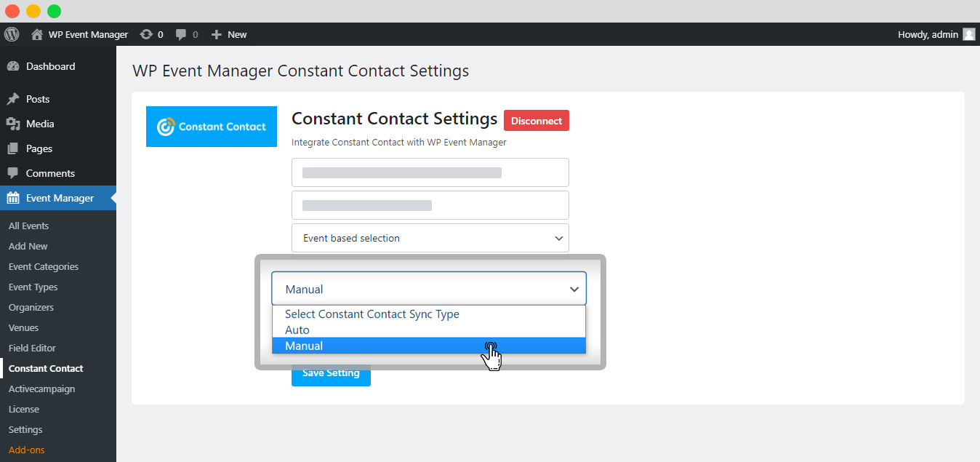Viewport: 980px width, 462px height.
Task: Select the Event Manager menu
Action: [58, 198]
